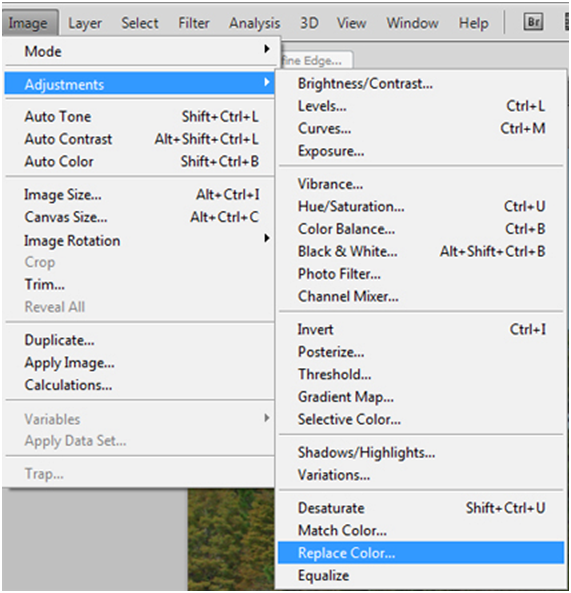Open the Window menu

point(412,23)
